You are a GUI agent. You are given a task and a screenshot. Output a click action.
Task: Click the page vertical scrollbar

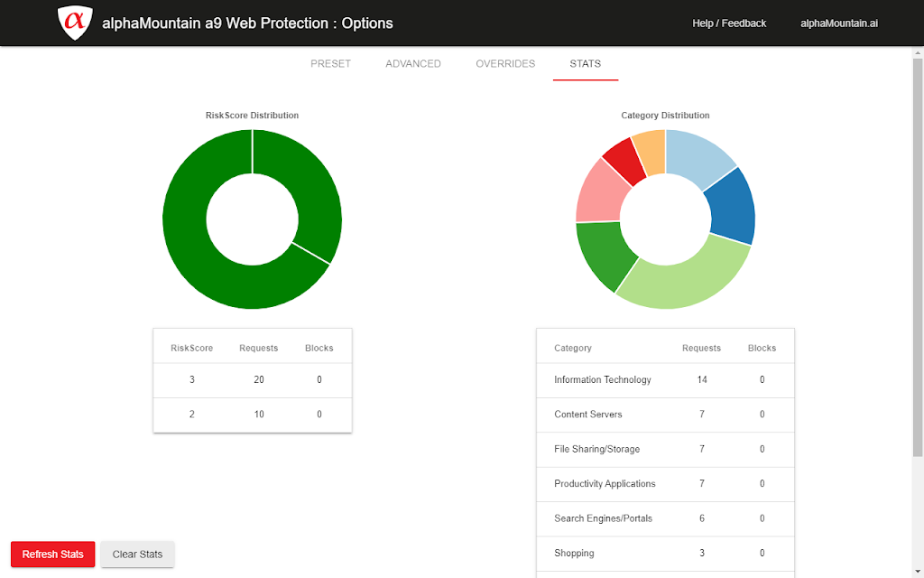tap(918, 254)
